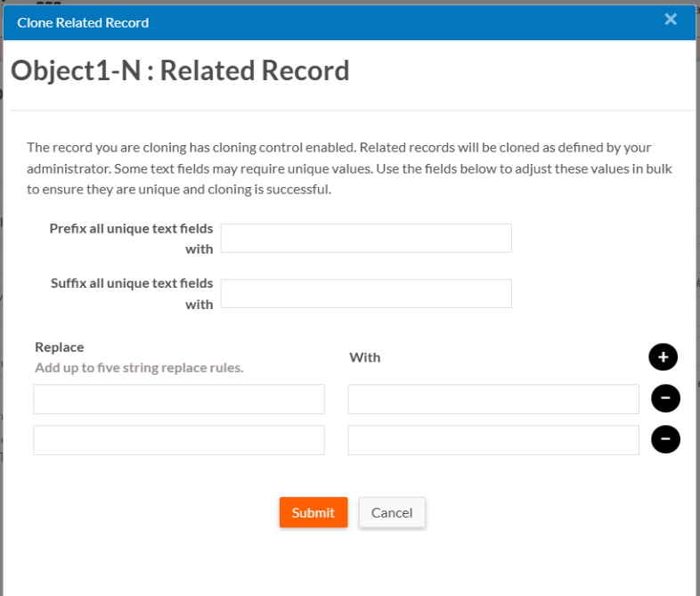700x596 pixels.
Task: Add a new string replace rule
Action: (x=663, y=357)
